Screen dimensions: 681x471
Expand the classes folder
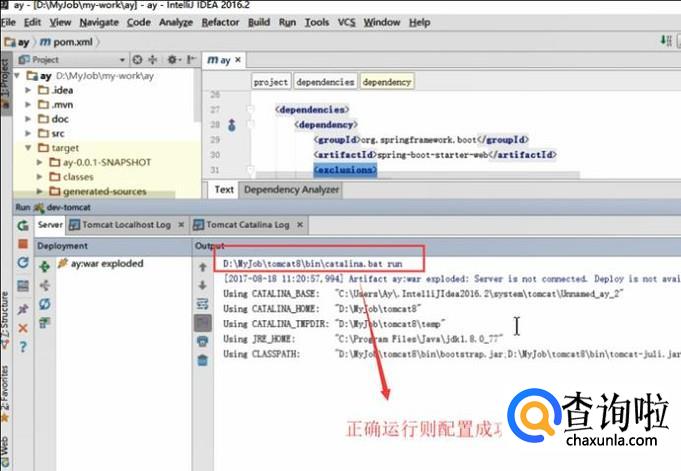(x=40, y=176)
